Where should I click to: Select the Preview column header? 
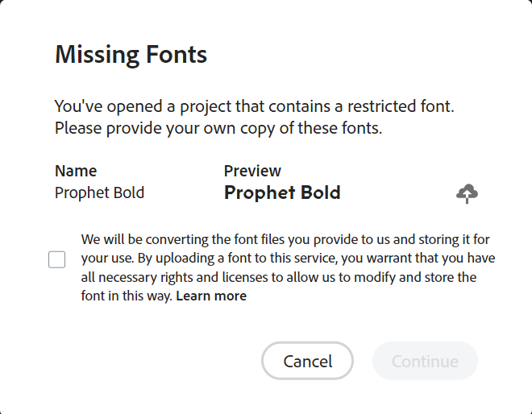(x=252, y=171)
